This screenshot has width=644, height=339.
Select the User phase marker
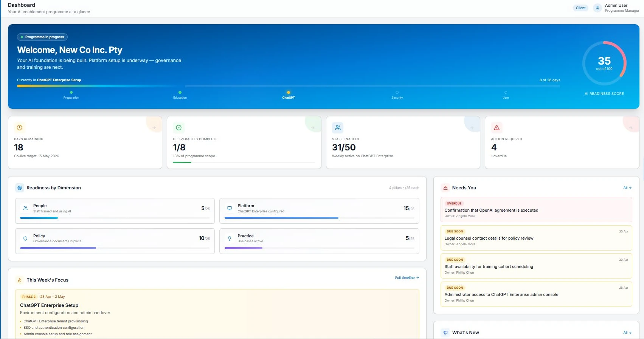(x=506, y=95)
